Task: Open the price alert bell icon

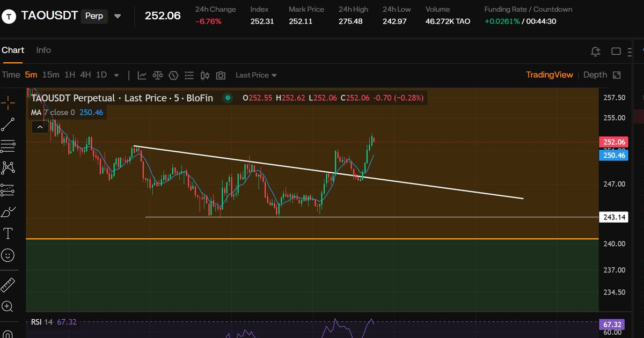Action: click(x=595, y=52)
